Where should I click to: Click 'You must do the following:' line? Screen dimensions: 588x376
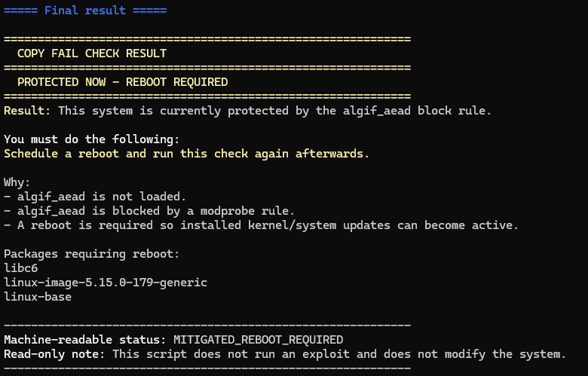[x=92, y=139]
